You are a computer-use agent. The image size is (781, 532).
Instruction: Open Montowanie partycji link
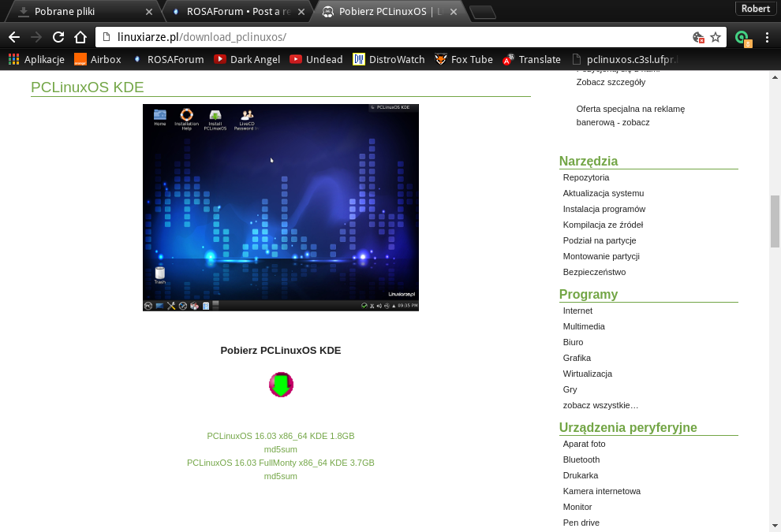[601, 256]
